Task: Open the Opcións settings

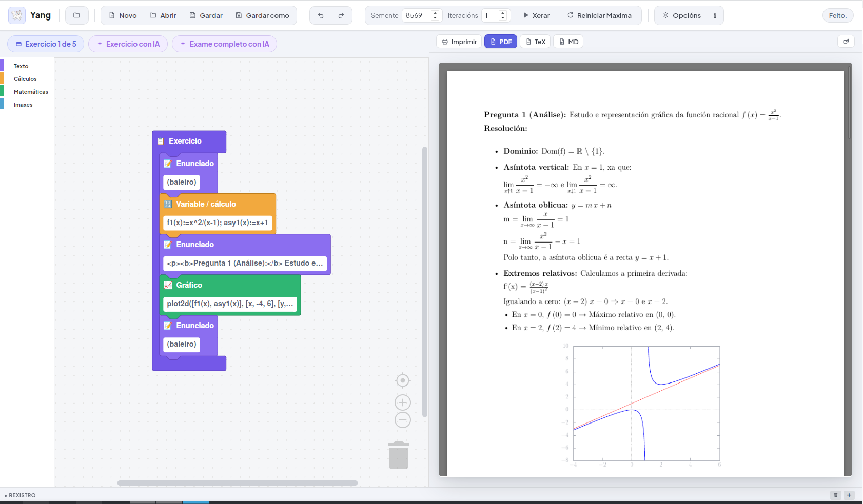Action: coord(681,15)
